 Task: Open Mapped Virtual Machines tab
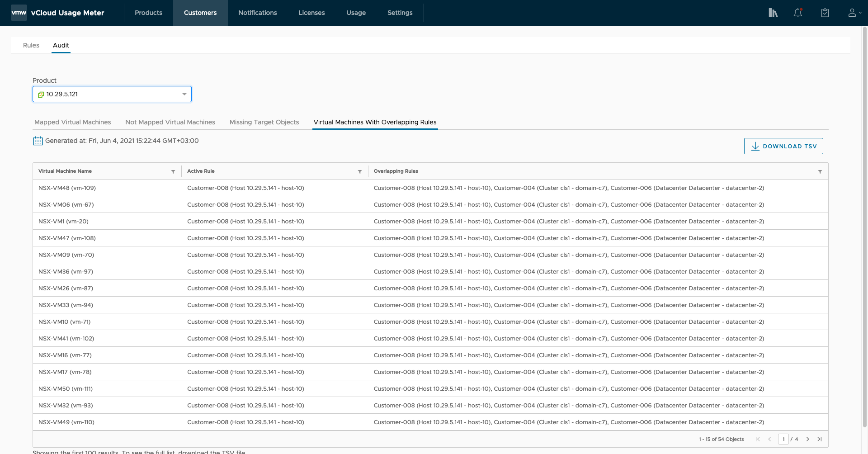tap(72, 122)
